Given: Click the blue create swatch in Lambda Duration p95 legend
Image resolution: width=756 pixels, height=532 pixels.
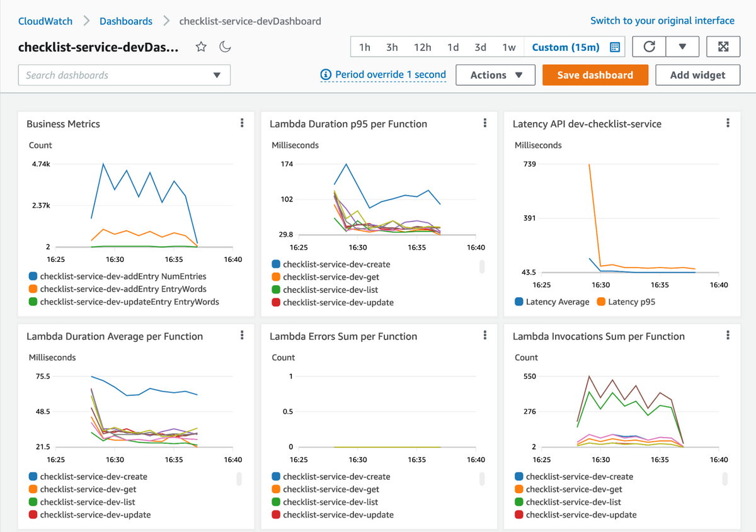Looking at the screenshot, I should point(276,264).
